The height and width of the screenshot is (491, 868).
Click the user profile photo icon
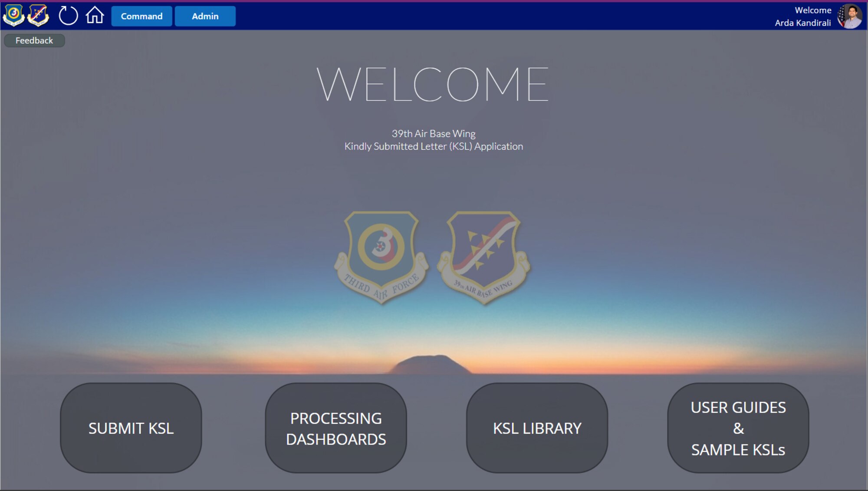pos(852,16)
